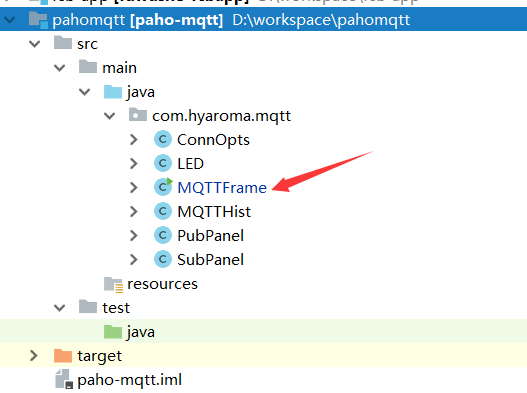Click the resources folder icon
This screenshot has height=393, width=527.
(113, 284)
